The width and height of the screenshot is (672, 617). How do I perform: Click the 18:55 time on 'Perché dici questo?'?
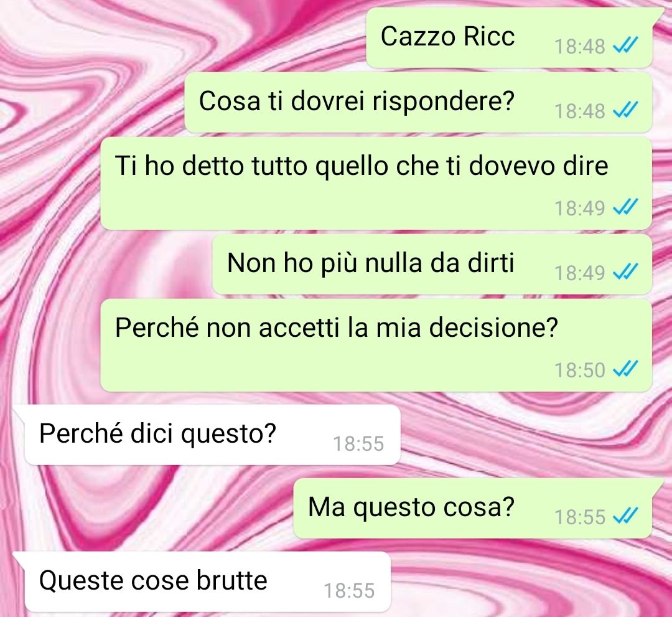point(359,444)
